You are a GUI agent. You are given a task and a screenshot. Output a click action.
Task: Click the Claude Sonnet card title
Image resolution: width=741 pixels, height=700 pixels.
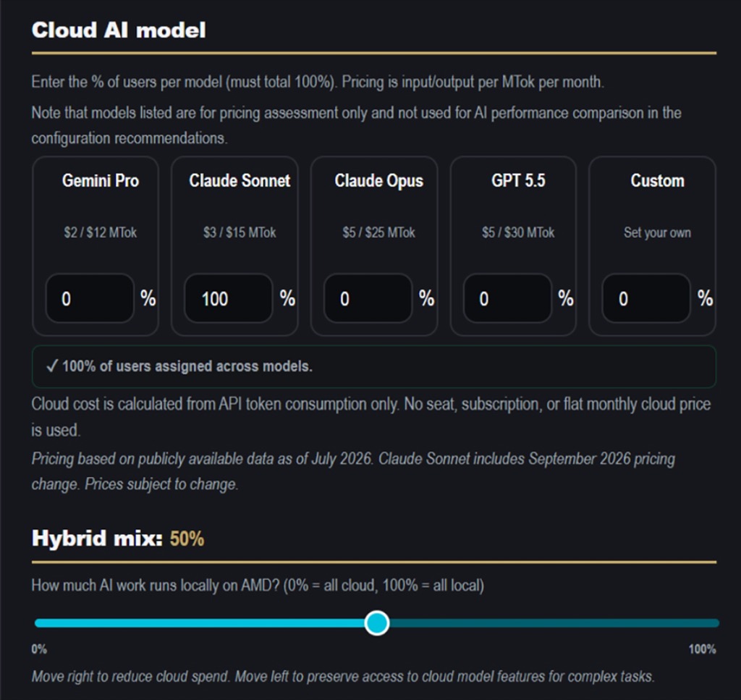pyautogui.click(x=240, y=180)
